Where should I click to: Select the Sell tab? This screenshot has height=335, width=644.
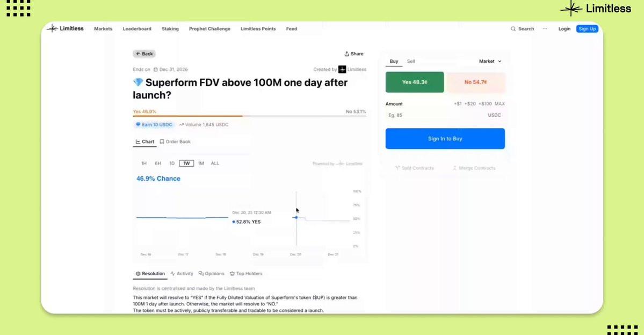click(411, 61)
